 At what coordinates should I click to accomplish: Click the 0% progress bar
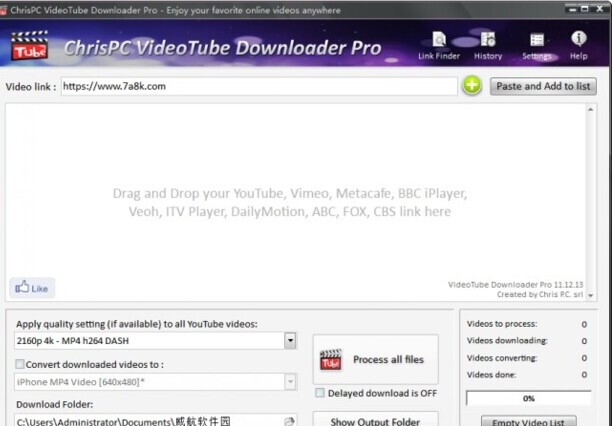coord(528,398)
